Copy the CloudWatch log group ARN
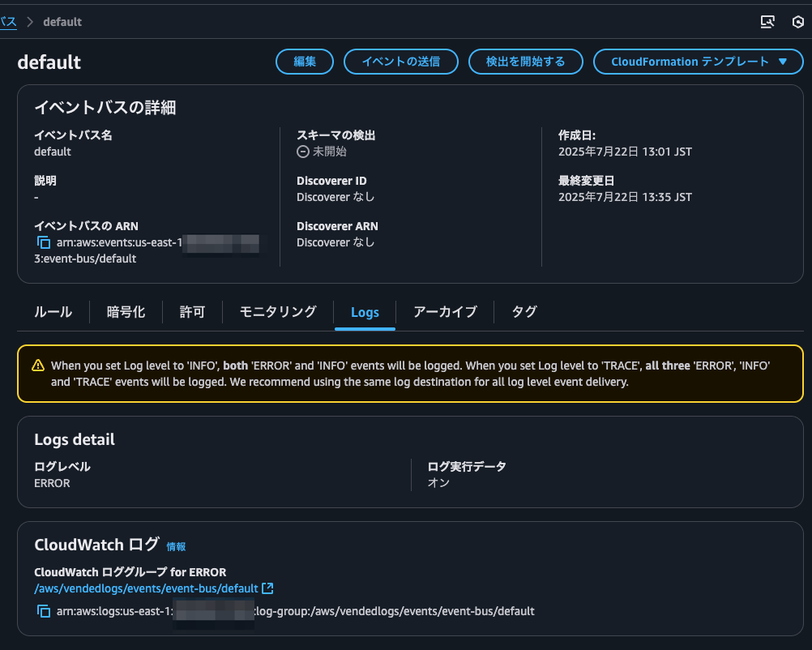 (44, 611)
